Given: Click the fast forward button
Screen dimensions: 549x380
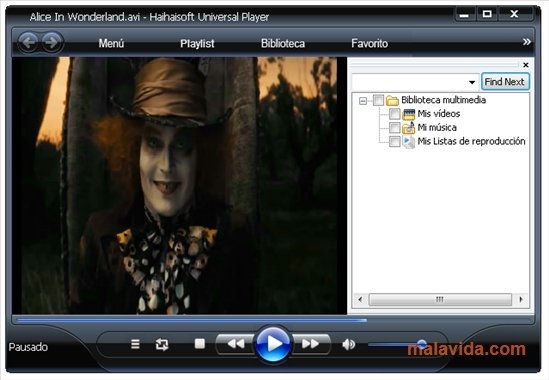Looking at the screenshot, I should point(311,344).
